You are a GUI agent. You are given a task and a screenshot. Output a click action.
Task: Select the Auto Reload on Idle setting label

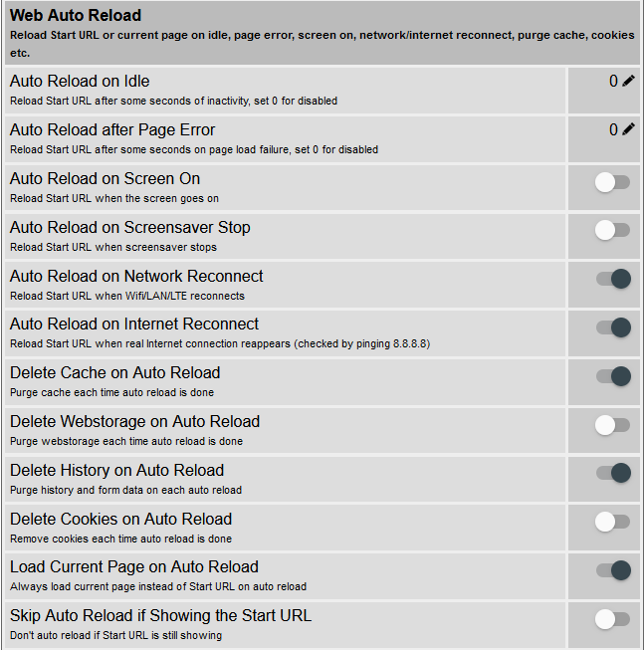pyautogui.click(x=80, y=82)
